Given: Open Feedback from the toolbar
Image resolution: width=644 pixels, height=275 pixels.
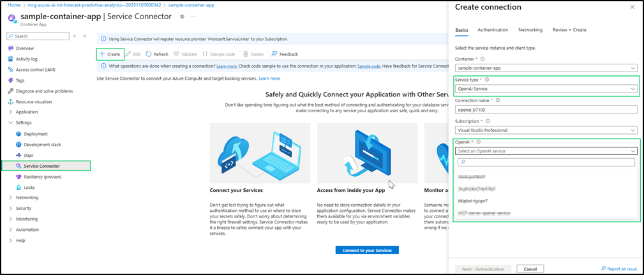Looking at the screenshot, I should (285, 54).
